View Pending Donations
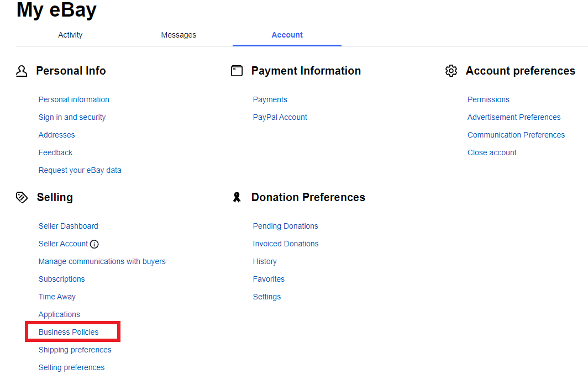This screenshot has height=390, width=588. coord(285,226)
